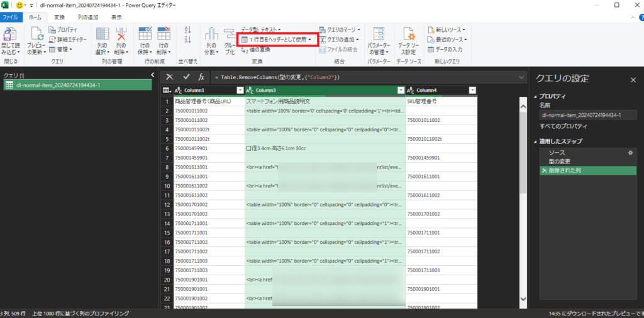Sort ascending with A-Z icon

tap(188, 30)
